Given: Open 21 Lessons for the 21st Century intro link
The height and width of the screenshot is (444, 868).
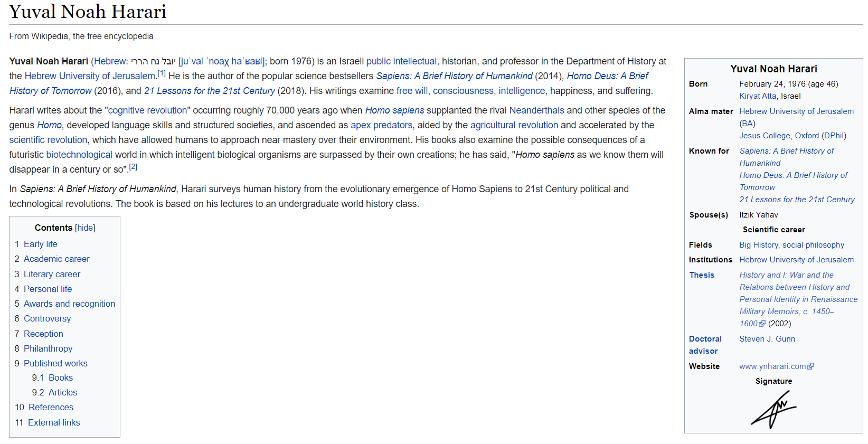Looking at the screenshot, I should [209, 91].
